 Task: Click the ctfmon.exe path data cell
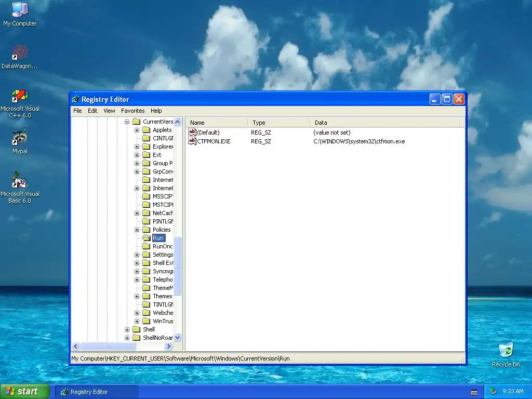click(359, 141)
